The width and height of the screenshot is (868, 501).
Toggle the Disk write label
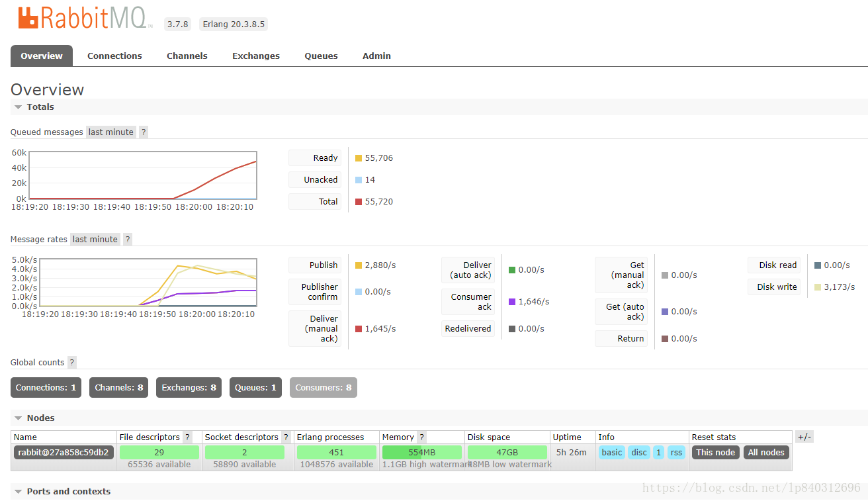(x=774, y=287)
